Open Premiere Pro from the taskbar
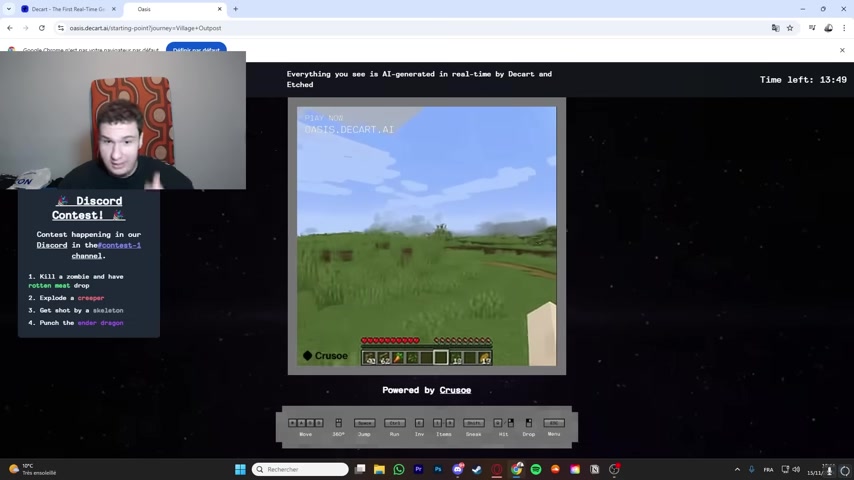The height and width of the screenshot is (480, 854). click(x=418, y=469)
